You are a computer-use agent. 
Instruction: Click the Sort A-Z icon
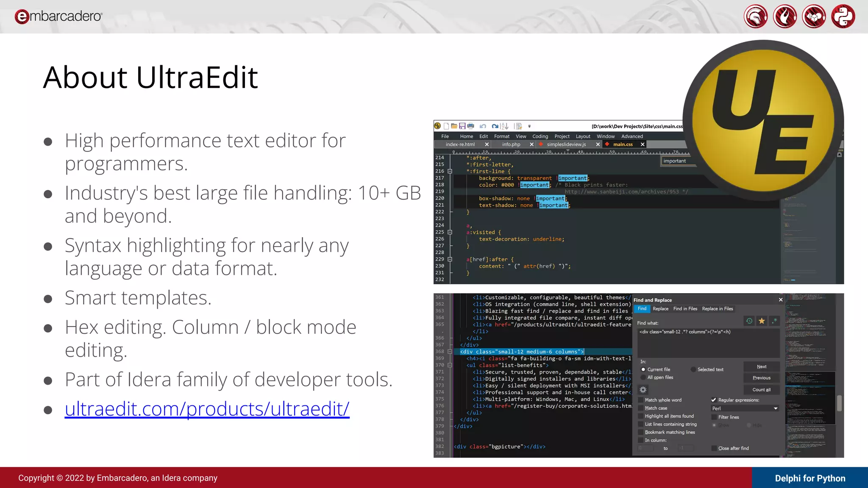tap(504, 126)
